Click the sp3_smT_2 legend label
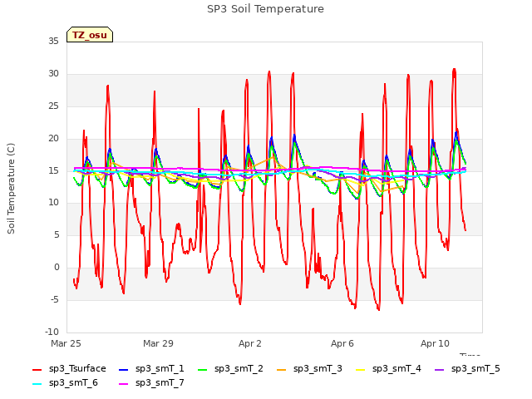This screenshot has height=399, width=532. click(x=239, y=369)
